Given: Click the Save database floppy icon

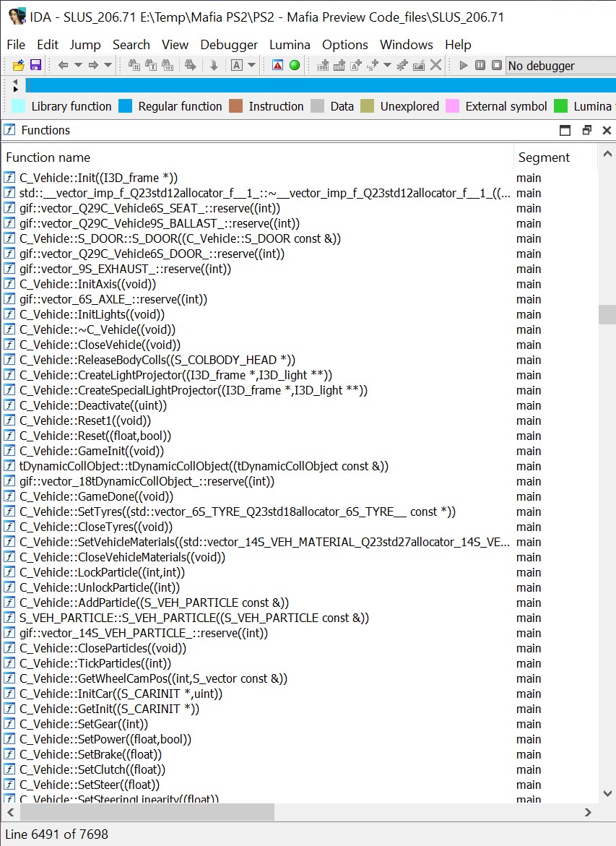Looking at the screenshot, I should [35, 65].
